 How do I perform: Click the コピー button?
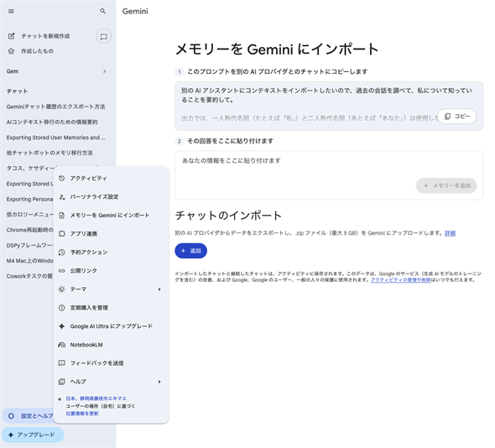tap(457, 117)
